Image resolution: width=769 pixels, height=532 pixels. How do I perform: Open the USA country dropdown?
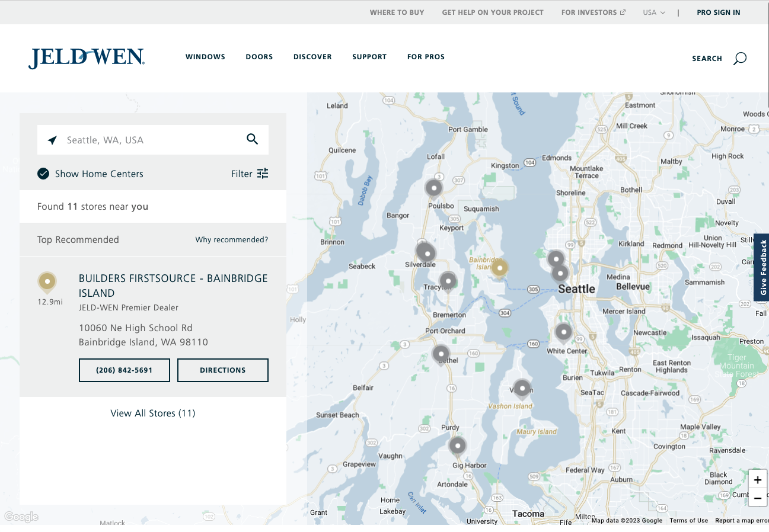pyautogui.click(x=654, y=12)
